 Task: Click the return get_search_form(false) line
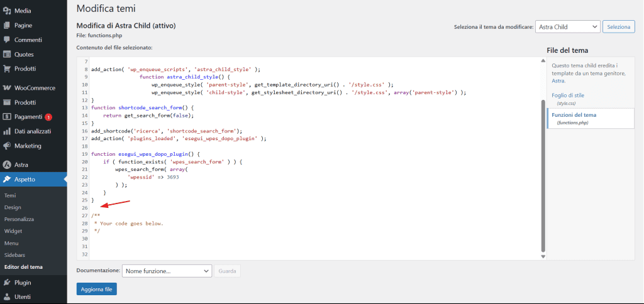point(148,116)
